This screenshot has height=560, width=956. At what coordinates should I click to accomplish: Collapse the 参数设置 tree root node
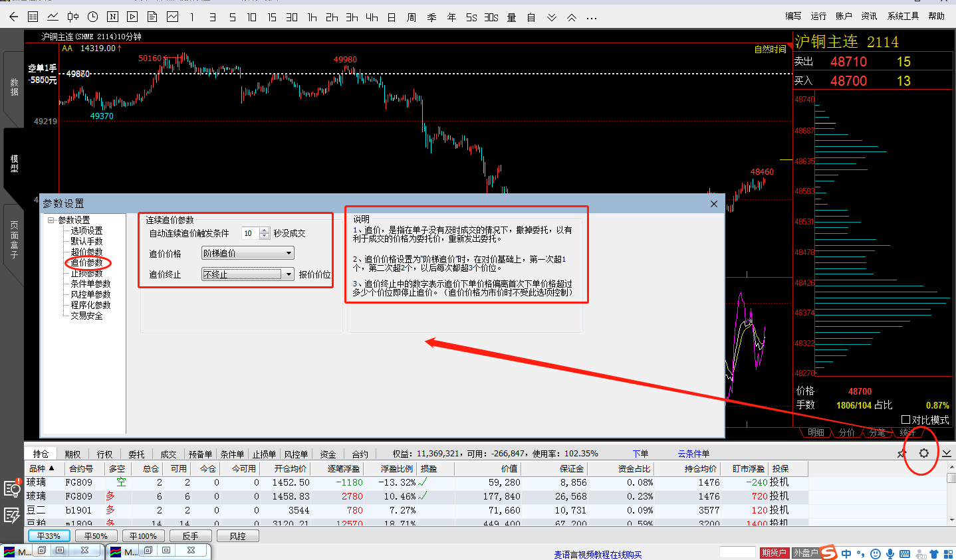(x=51, y=220)
